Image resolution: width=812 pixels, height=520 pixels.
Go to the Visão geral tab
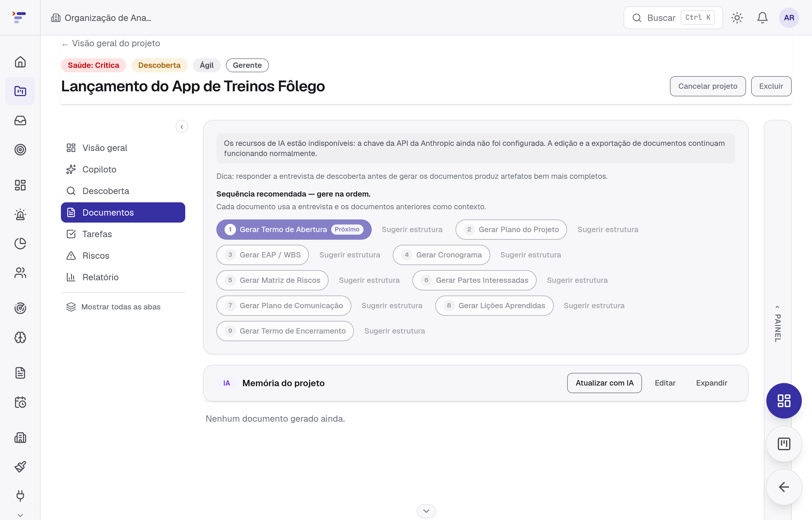(123, 148)
